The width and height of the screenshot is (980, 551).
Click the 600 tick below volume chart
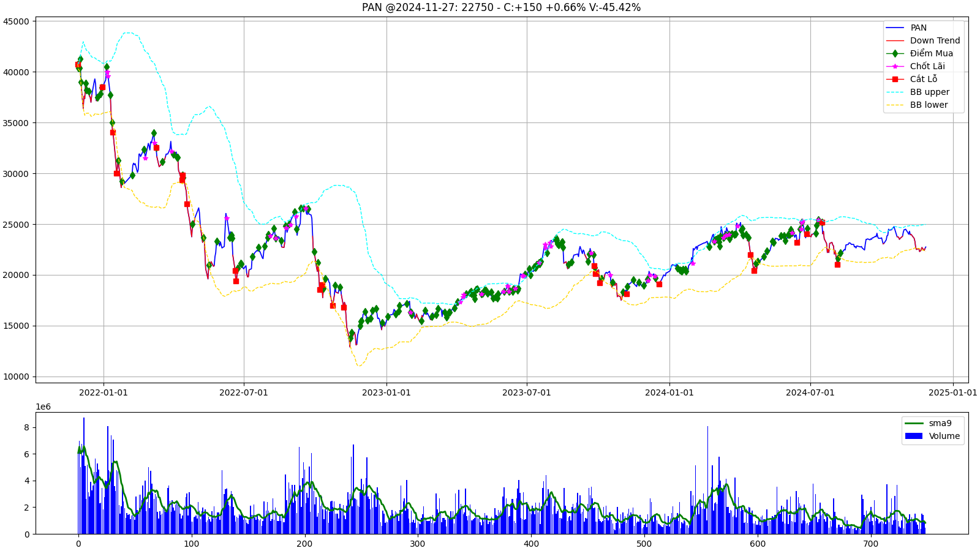(x=758, y=544)
